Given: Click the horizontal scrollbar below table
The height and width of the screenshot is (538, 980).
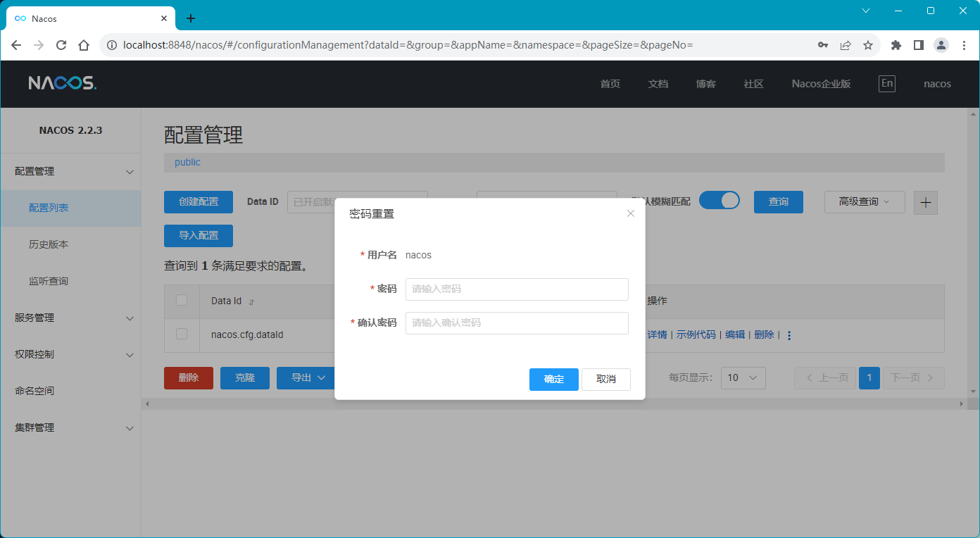Looking at the screenshot, I should point(555,404).
